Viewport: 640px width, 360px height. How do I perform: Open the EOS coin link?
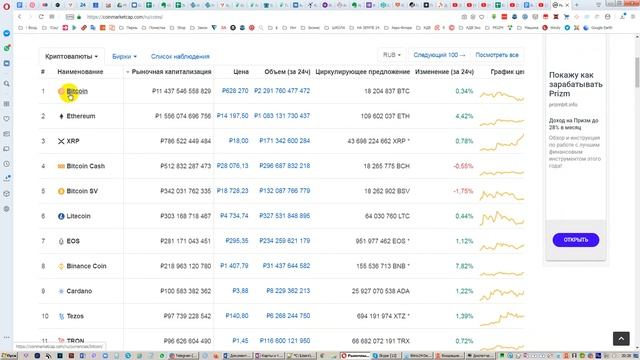click(x=73, y=241)
